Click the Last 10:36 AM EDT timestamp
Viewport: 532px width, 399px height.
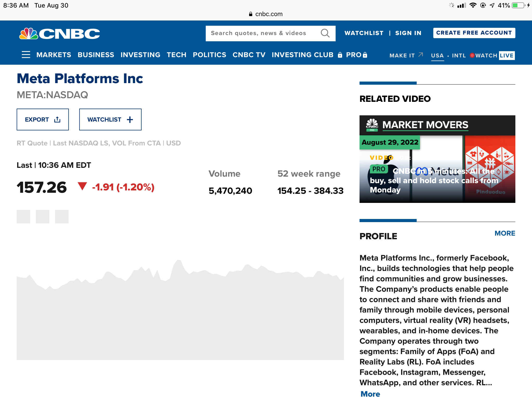[54, 165]
